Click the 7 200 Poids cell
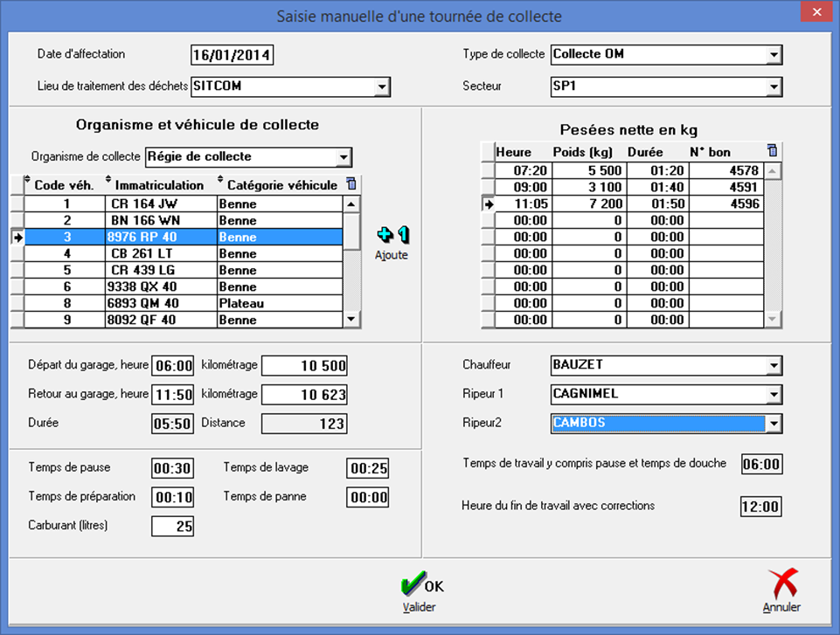This screenshot has height=635, width=840. [590, 204]
